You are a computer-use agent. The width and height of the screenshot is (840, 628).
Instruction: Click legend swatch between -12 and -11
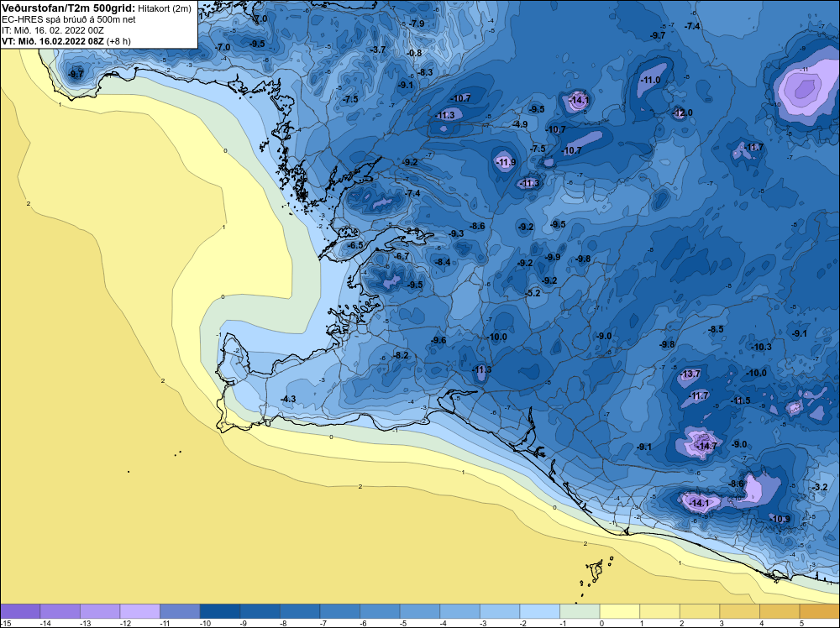139,611
